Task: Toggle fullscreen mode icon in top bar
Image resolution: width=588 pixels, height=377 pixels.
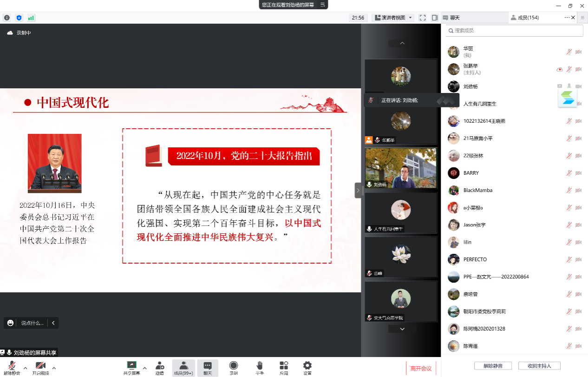Action: 423,18
